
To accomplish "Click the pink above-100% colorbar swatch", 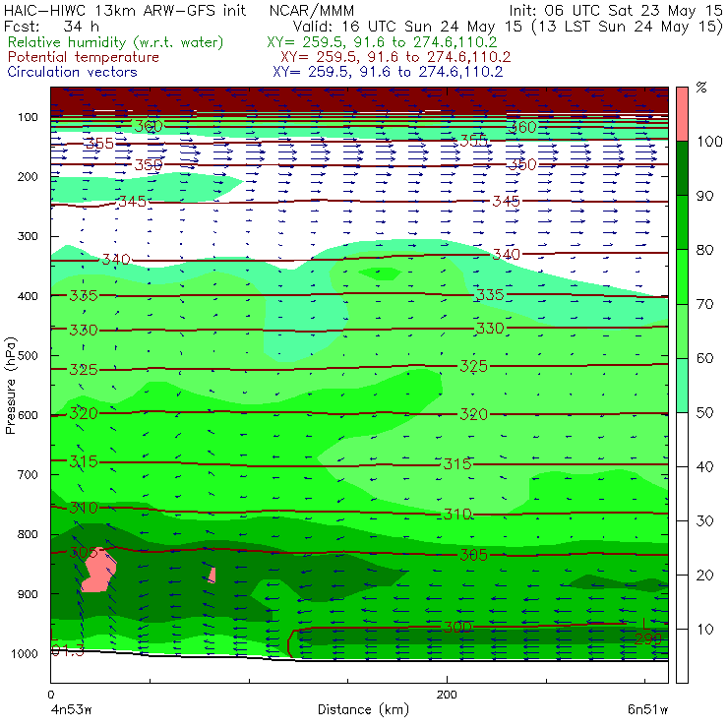I will (x=682, y=114).
